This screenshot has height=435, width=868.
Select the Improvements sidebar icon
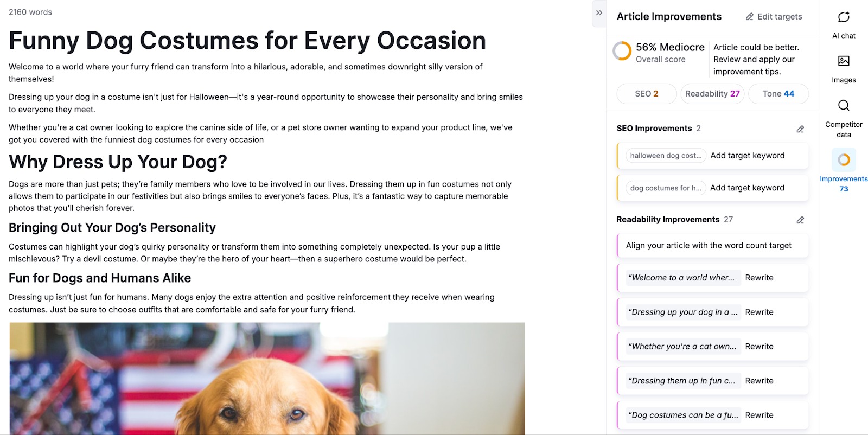point(844,160)
